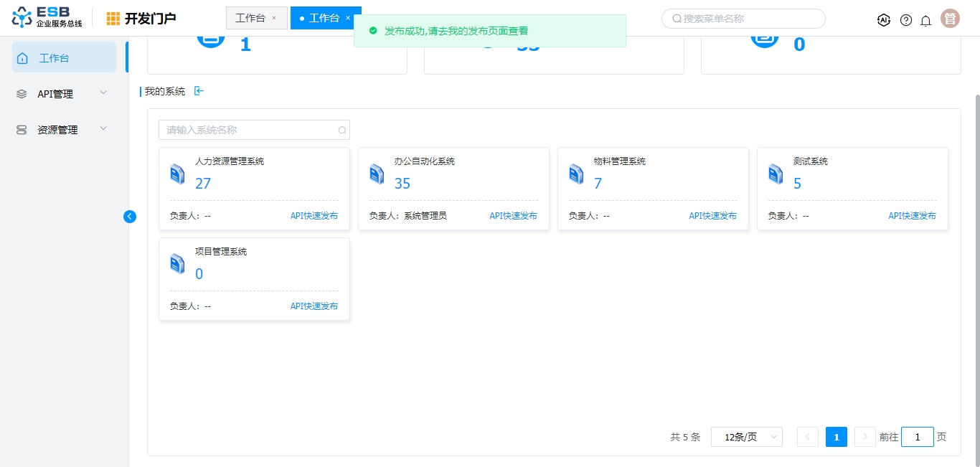Click the 搜索菜单名称 search field
This screenshot has height=467, width=980.
pos(746,19)
